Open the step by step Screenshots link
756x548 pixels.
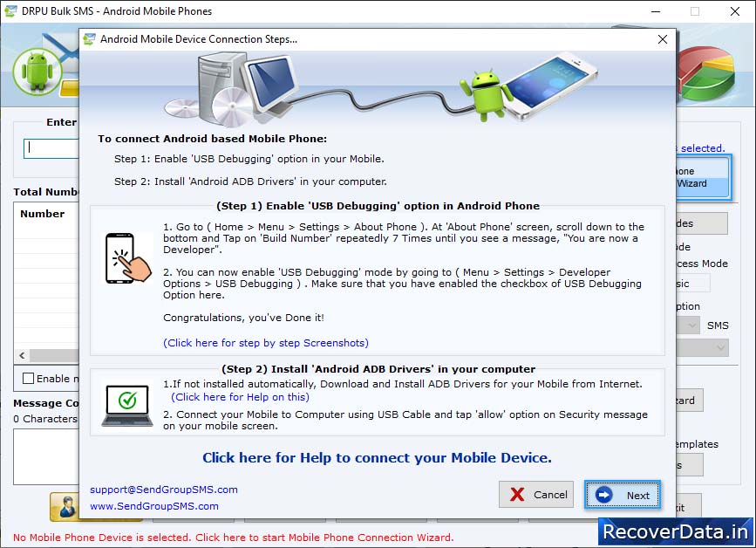coord(266,343)
